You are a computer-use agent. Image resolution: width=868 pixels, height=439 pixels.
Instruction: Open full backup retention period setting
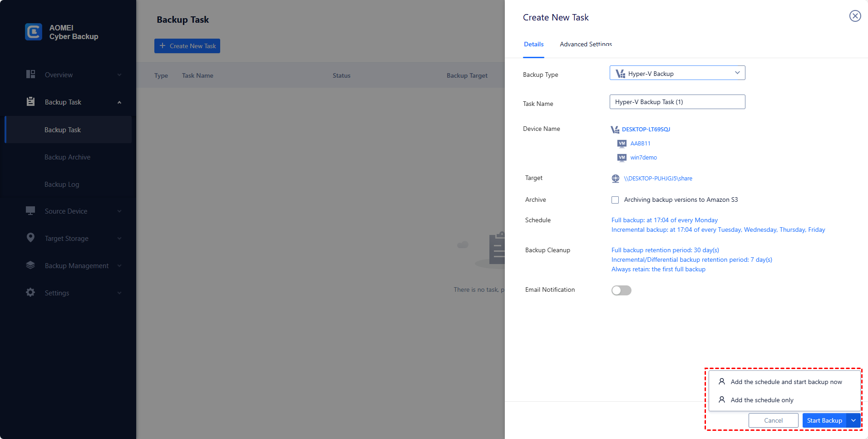click(665, 250)
